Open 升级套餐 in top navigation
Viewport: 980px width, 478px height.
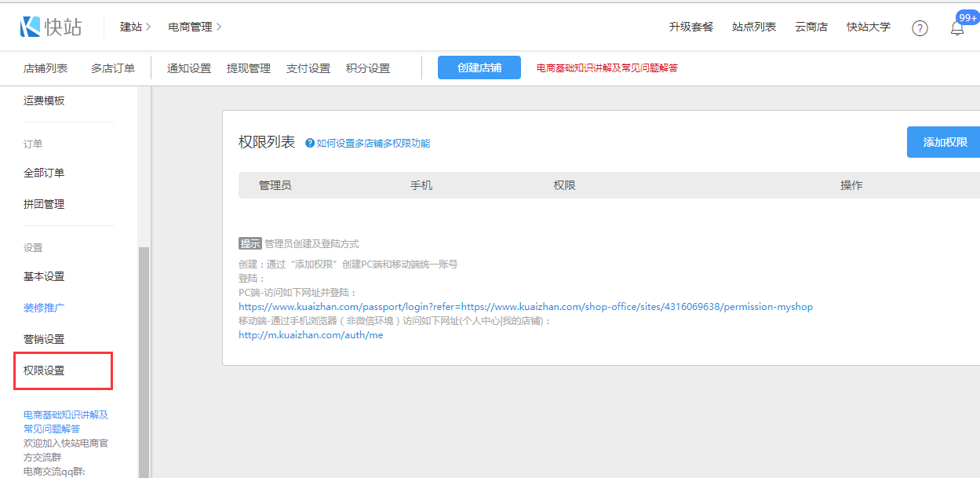pos(691,27)
